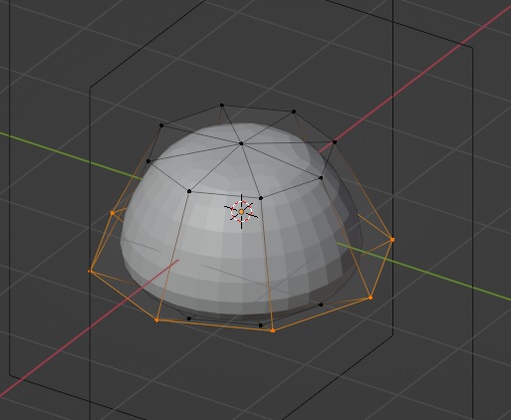
Task: Select the black vertex just right of the 3D cursor's top
Action: [261, 198]
